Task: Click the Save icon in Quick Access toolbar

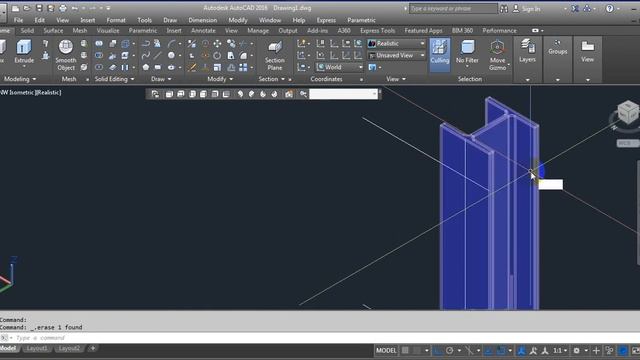Action: [39, 8]
